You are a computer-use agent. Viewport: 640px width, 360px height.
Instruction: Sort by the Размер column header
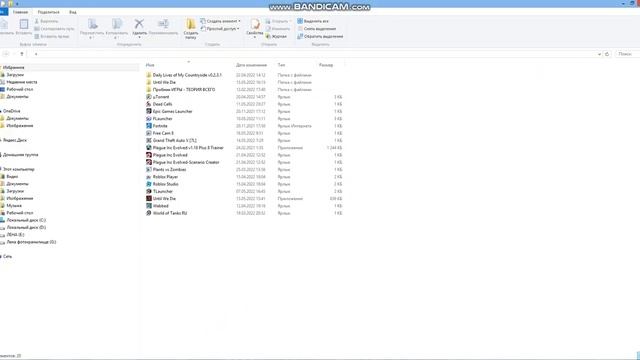coord(326,65)
